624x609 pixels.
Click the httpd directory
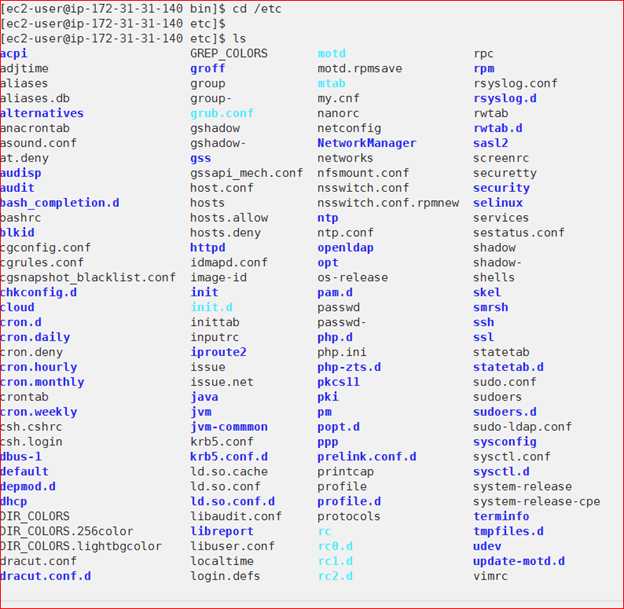pyautogui.click(x=207, y=248)
